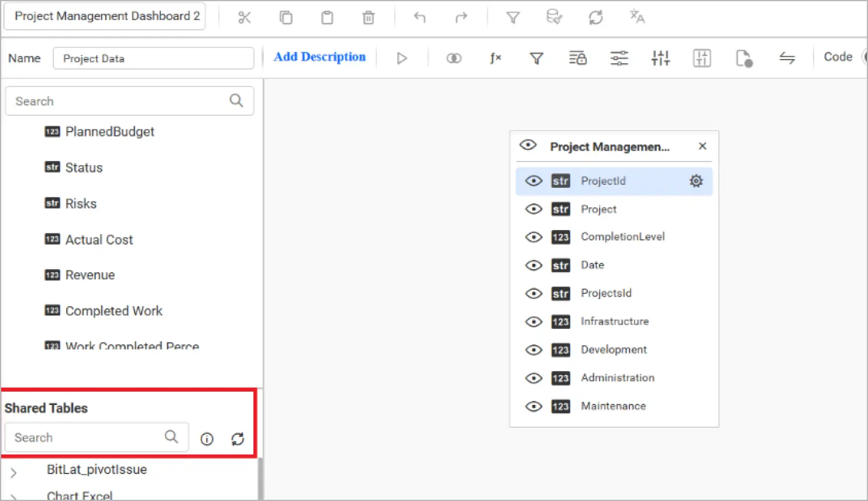Undo the last action
868x501 pixels.
419,17
